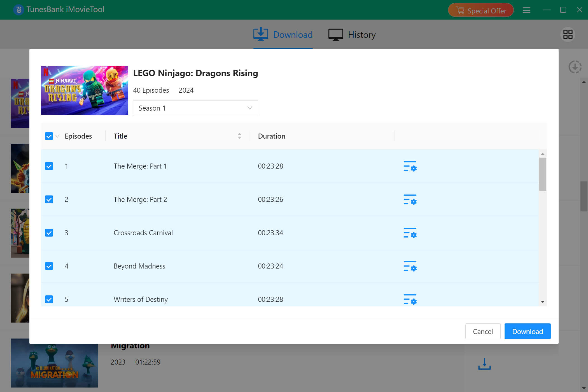Open selection chevron beside Episodes header
This screenshot has height=392, width=588.
(x=57, y=136)
